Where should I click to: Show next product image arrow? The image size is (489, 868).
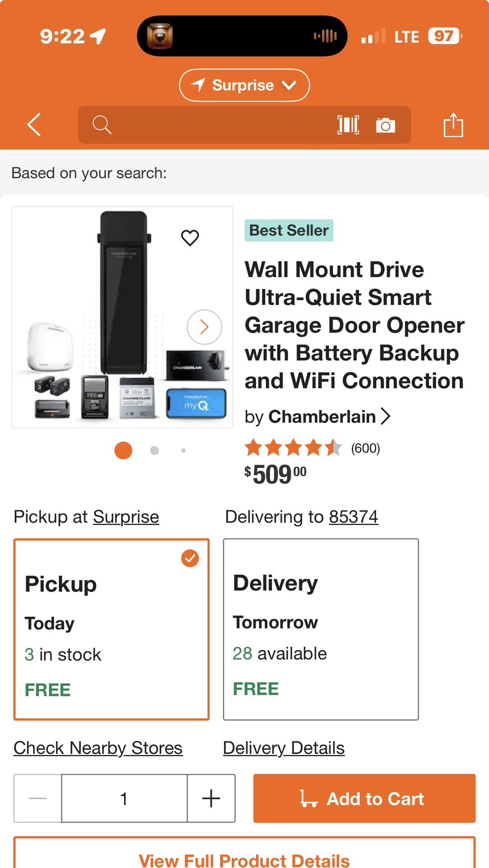[x=204, y=327]
